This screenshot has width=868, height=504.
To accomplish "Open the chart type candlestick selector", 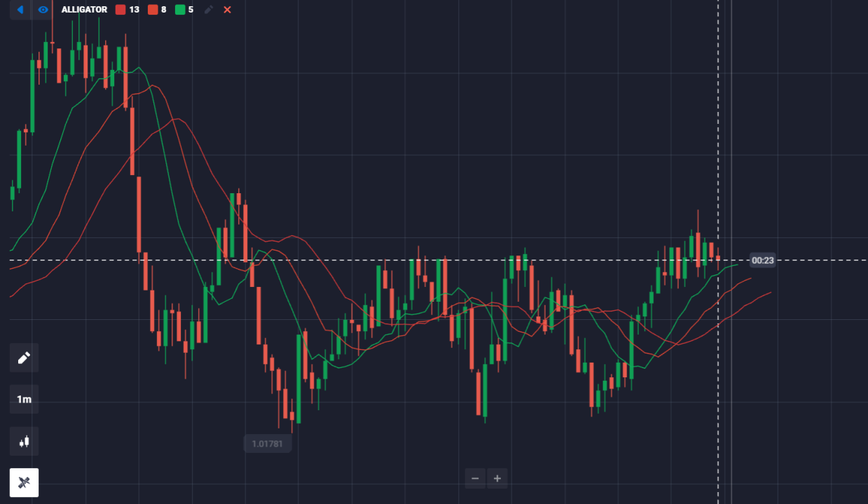I will click(23, 441).
